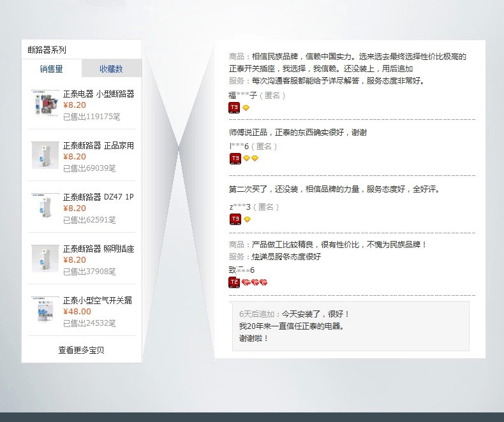Click the 已售出62591笔 sales count
Screen dimensions: 504x422
pos(89,220)
